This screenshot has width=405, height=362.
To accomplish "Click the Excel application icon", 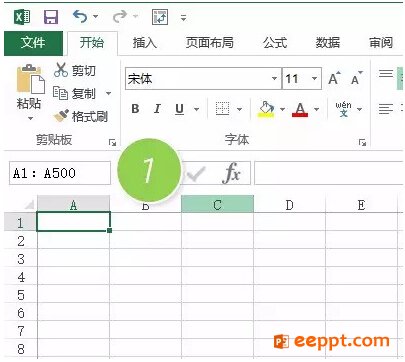I will tap(22, 17).
